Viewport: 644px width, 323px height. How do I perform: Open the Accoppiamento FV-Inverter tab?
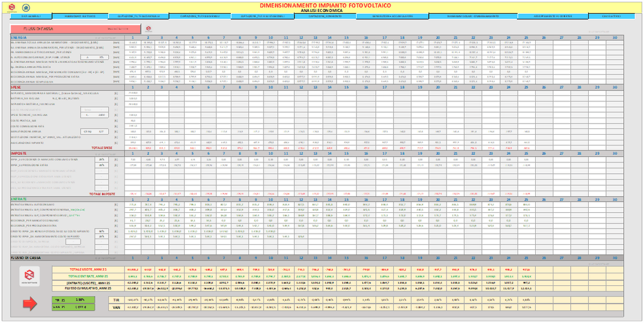coord(553,16)
